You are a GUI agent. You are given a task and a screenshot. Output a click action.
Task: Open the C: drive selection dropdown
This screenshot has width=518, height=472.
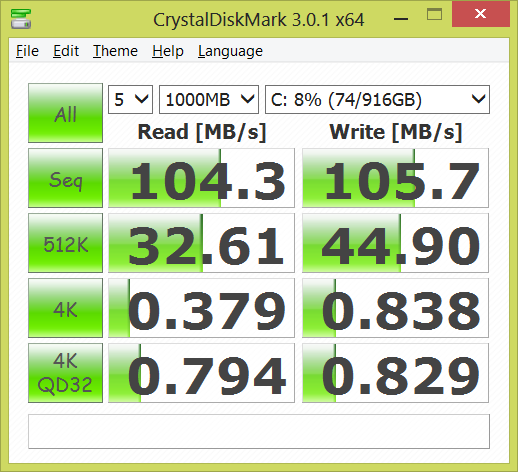(377, 99)
